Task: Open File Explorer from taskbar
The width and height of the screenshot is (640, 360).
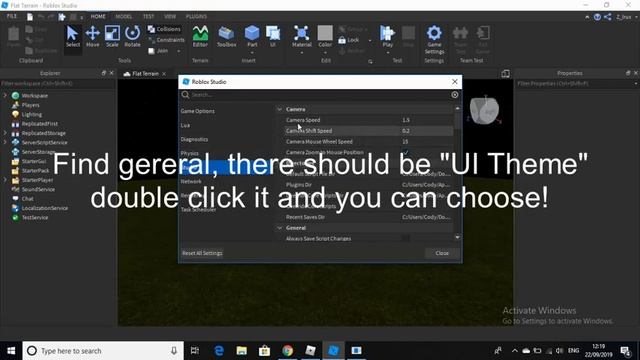Action: [242, 351]
